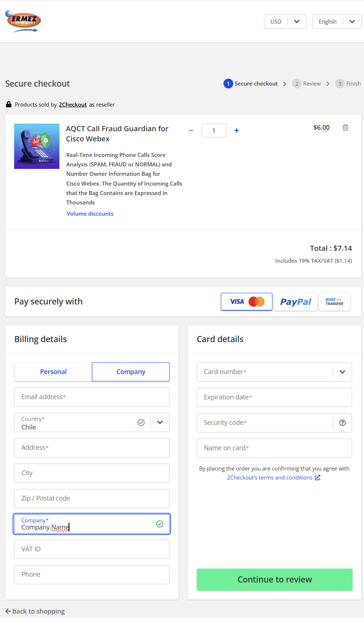Expand the Country selection dropdown
Viewport: 364px width, 618px height.
point(160,422)
